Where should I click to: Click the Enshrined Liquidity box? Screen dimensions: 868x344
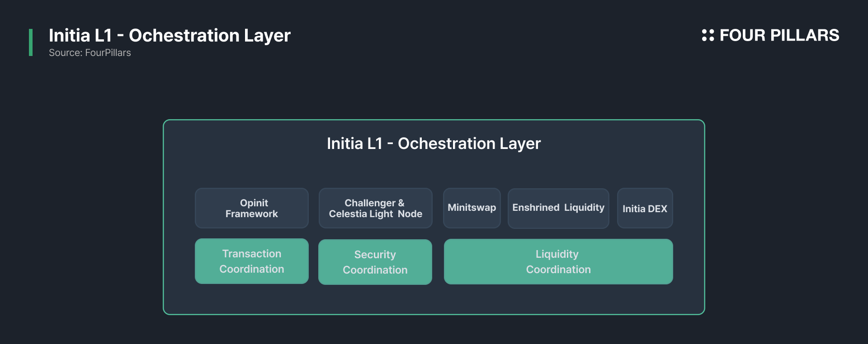(558, 208)
